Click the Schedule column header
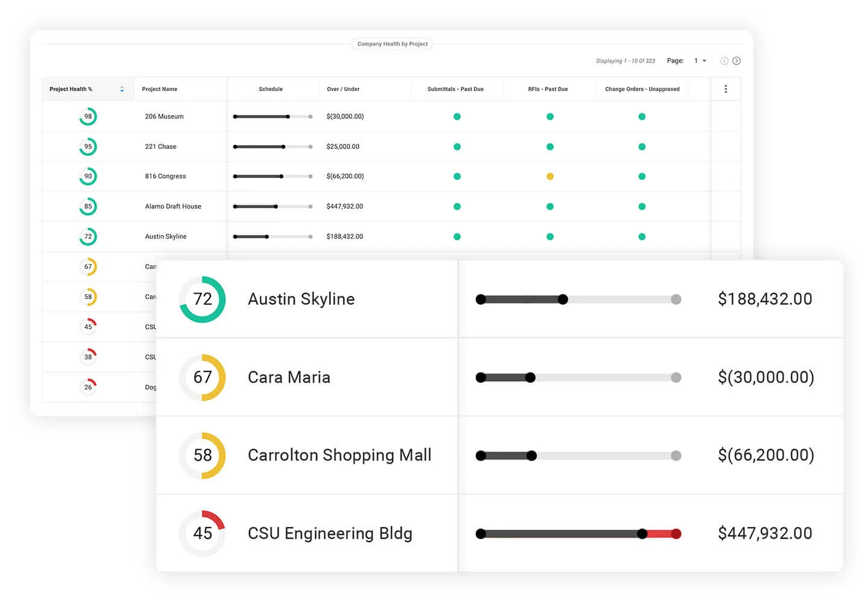Viewport: 868px width, 603px height. [x=271, y=89]
